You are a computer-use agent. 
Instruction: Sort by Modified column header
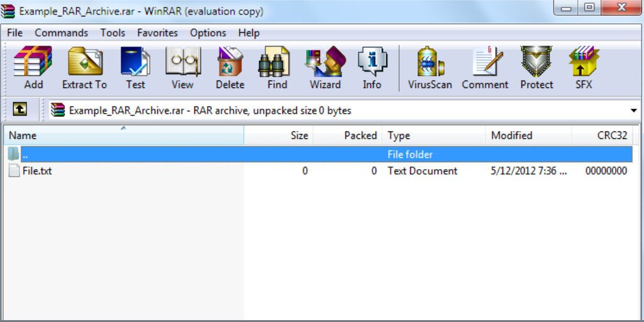(528, 135)
